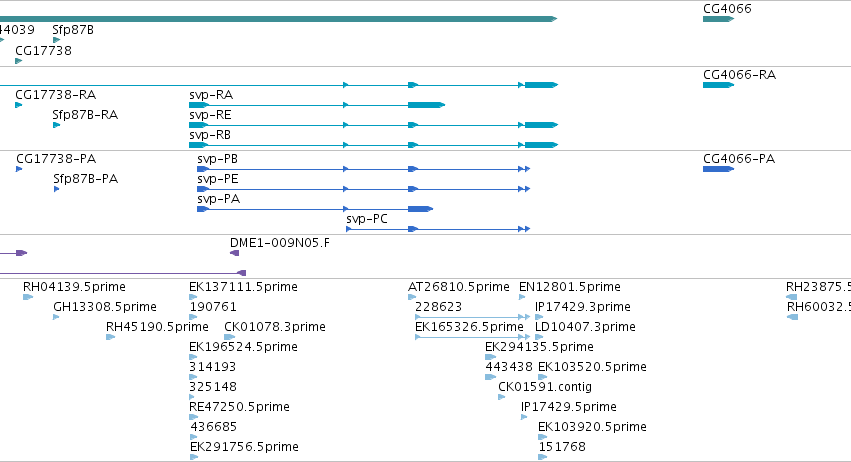Select the DME1-009N05.F purple arrow

tap(234, 254)
